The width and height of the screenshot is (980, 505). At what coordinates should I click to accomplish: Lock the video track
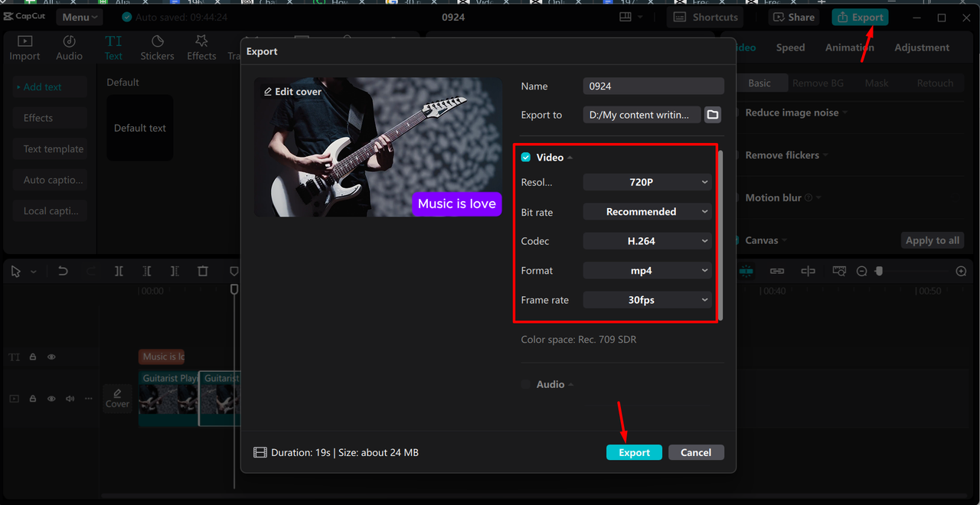click(x=33, y=399)
